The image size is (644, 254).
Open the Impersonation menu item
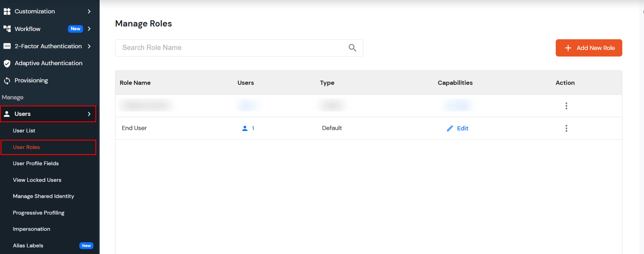[x=32, y=229]
